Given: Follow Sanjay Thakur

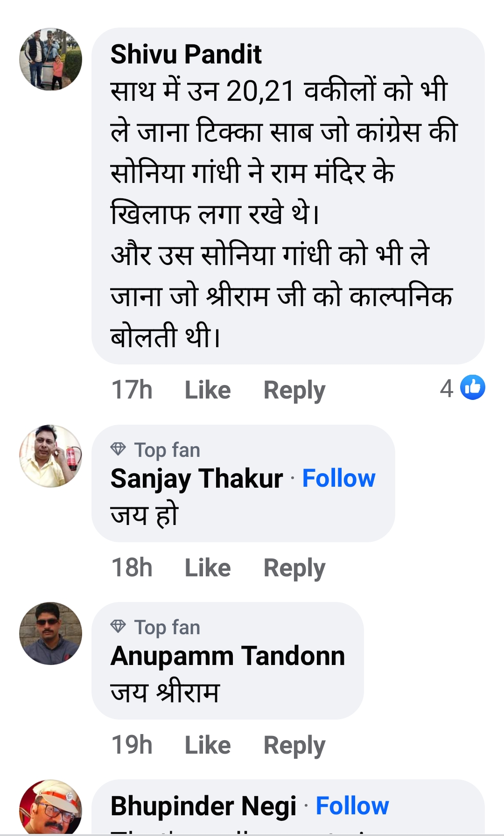Looking at the screenshot, I should (339, 478).
